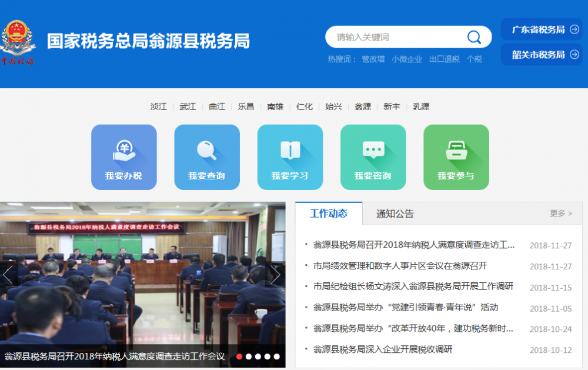Open the 个税 hot search term

click(x=475, y=59)
